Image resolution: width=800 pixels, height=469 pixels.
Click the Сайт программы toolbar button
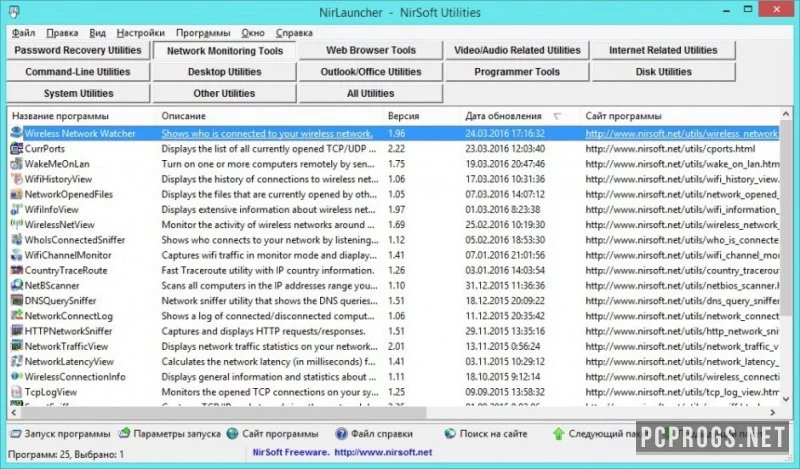coord(272,434)
